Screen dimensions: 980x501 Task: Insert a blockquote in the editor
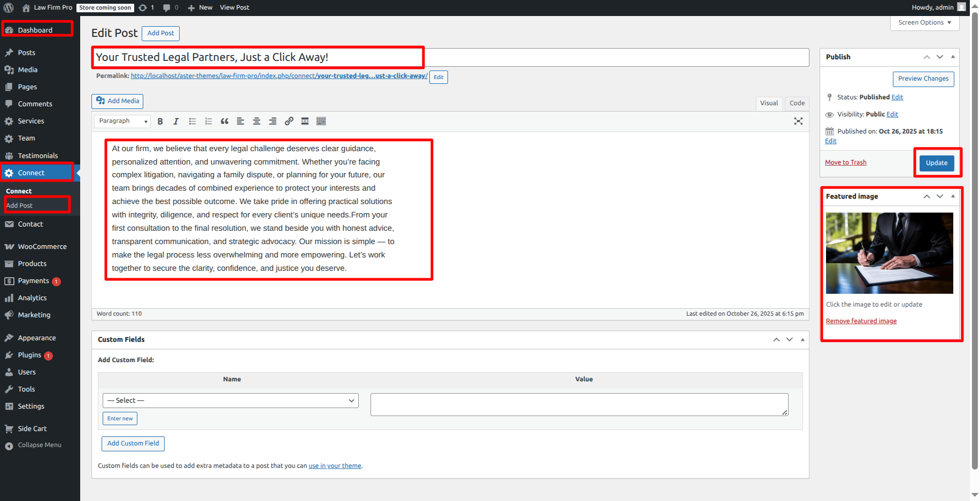tap(225, 121)
